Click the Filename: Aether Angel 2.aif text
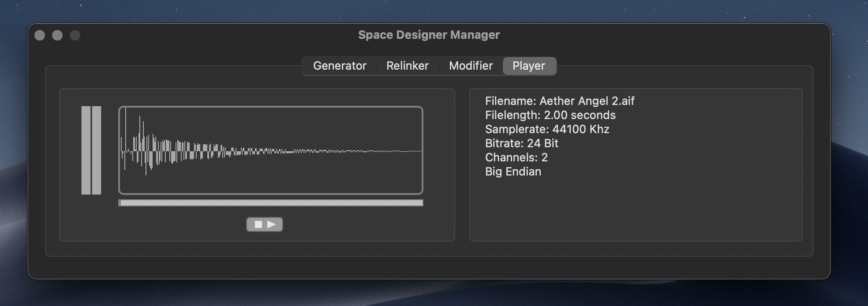868x306 pixels. tap(560, 101)
